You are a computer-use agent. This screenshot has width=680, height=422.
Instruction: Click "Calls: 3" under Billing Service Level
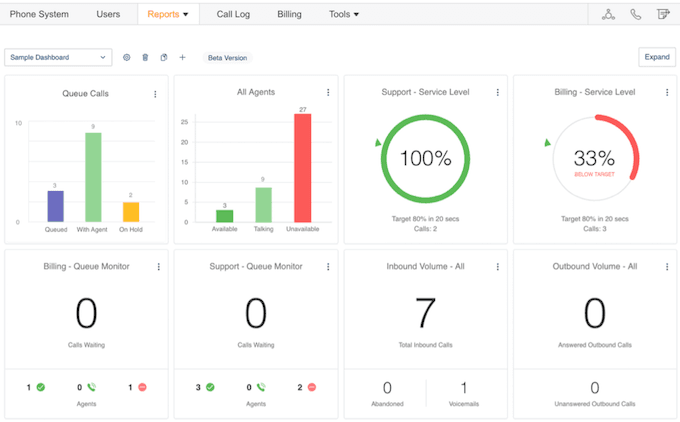595,229
